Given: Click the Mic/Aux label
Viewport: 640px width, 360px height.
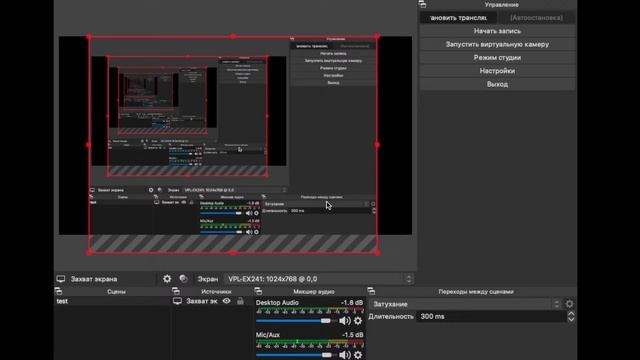Looking at the screenshot, I should click(x=268, y=335).
